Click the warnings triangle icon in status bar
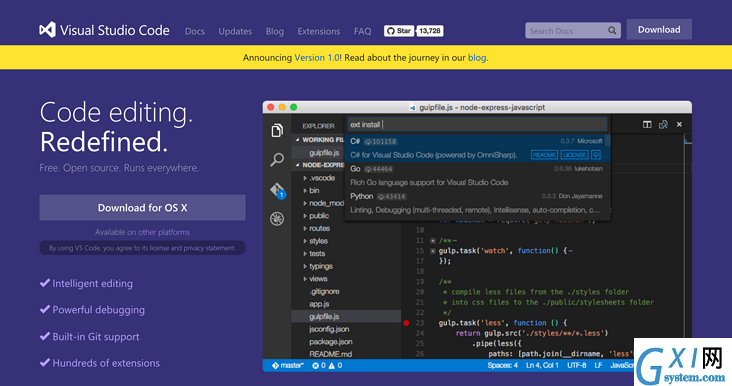 [331, 365]
